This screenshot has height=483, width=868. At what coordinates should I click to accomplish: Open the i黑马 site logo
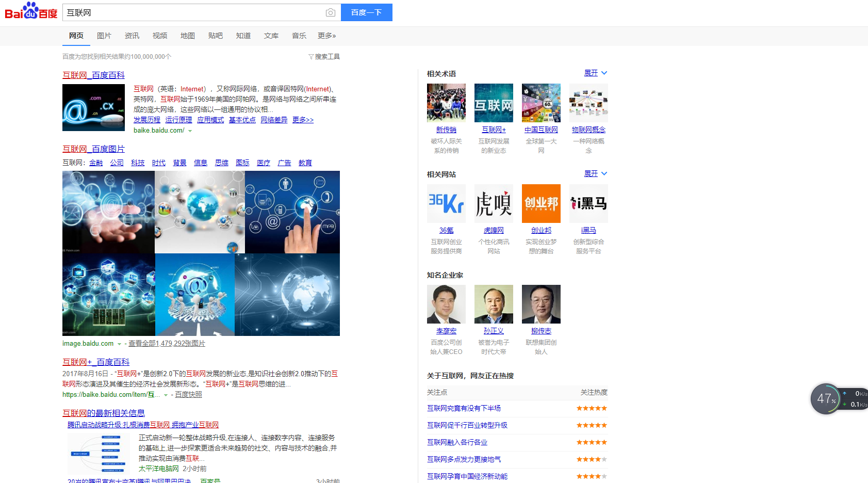click(588, 203)
